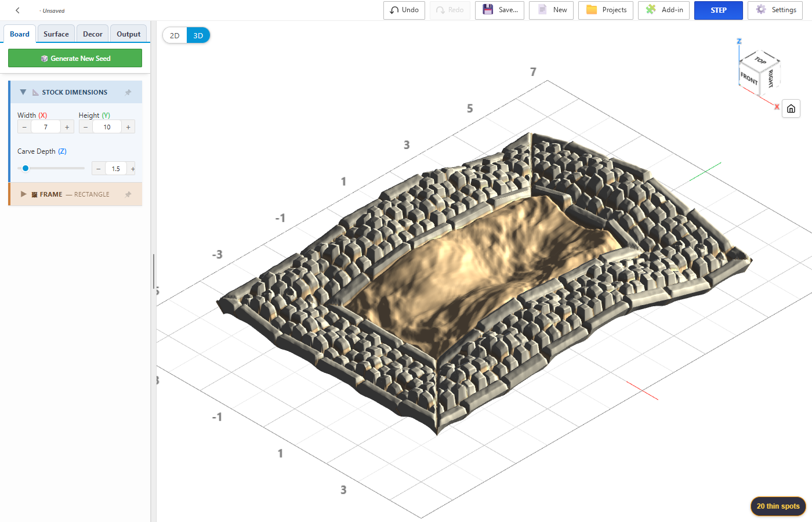The width and height of the screenshot is (812, 522).
Task: Increase Width X with plus button
Action: tap(67, 127)
